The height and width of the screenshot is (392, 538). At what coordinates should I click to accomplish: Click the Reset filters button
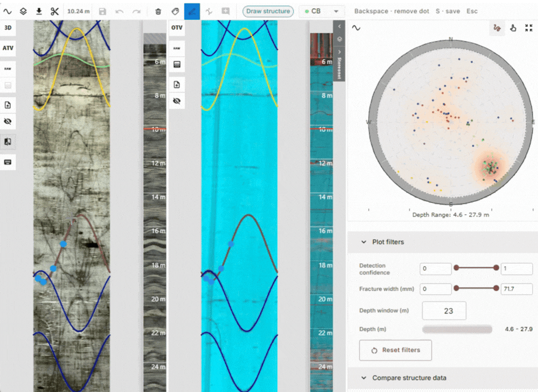[x=395, y=350]
